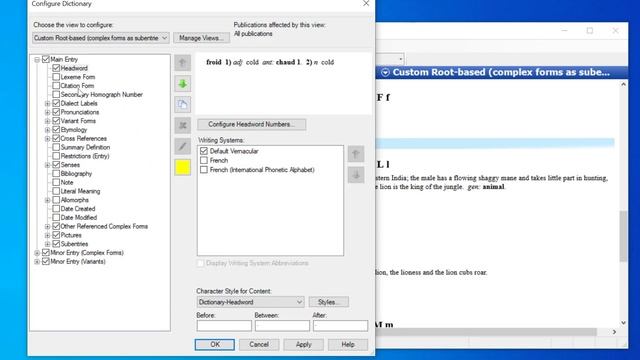Toggle the Headword checkbox
The image size is (640, 360).
pyautogui.click(x=56, y=68)
